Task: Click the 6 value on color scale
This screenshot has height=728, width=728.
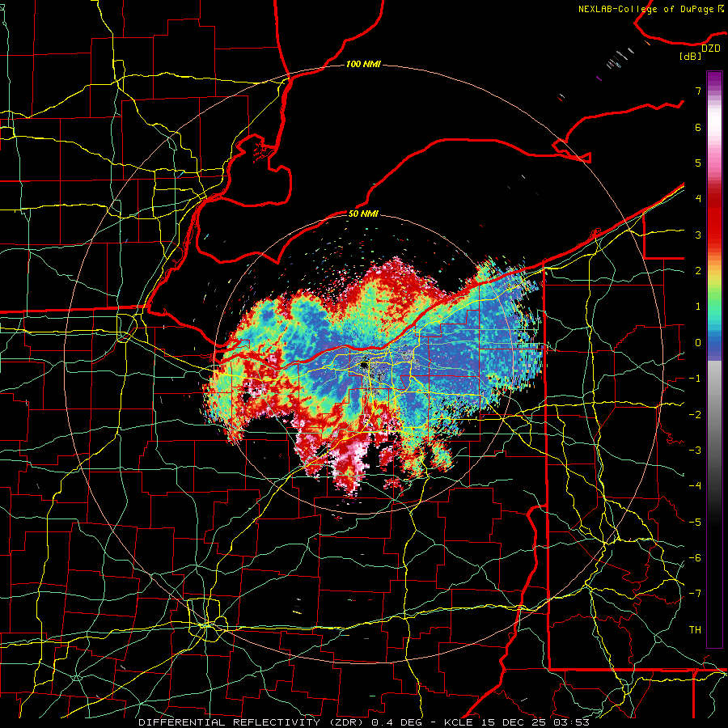Action: click(697, 127)
